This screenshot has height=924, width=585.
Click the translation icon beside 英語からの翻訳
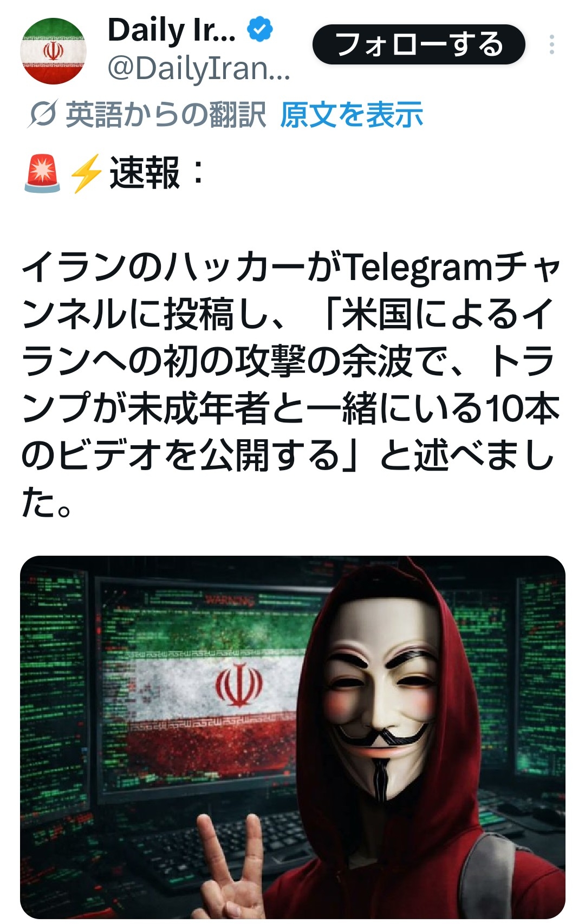point(42,115)
